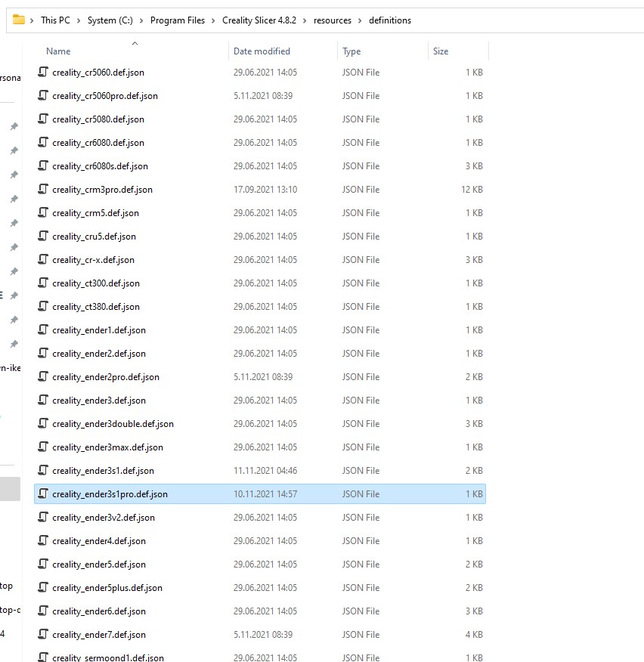Click the file icon of creality_ender2pro.def.json
644x662 pixels.
[43, 376]
